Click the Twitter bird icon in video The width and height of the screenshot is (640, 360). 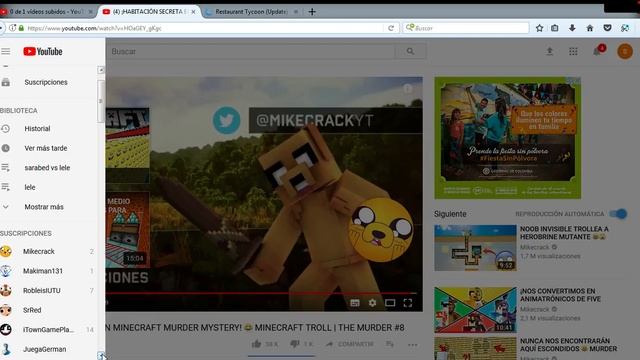click(x=227, y=120)
